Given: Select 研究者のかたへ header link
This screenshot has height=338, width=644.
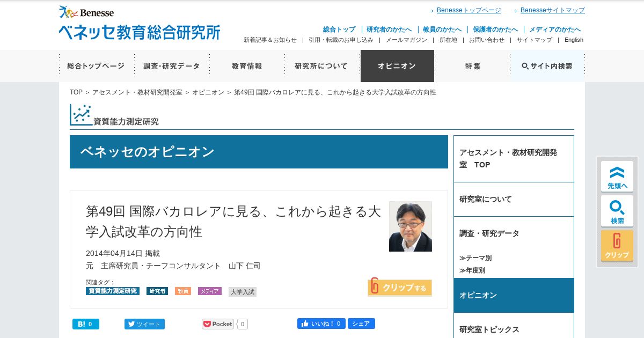Looking at the screenshot, I should click(x=389, y=30).
